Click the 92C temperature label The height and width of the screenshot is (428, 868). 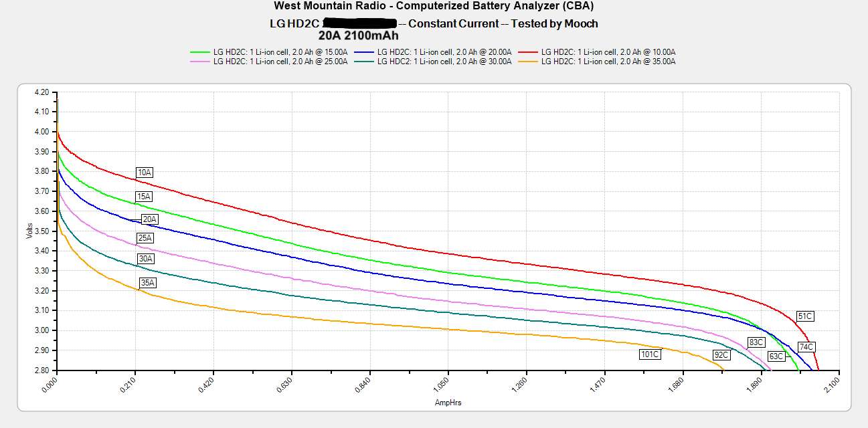(721, 355)
